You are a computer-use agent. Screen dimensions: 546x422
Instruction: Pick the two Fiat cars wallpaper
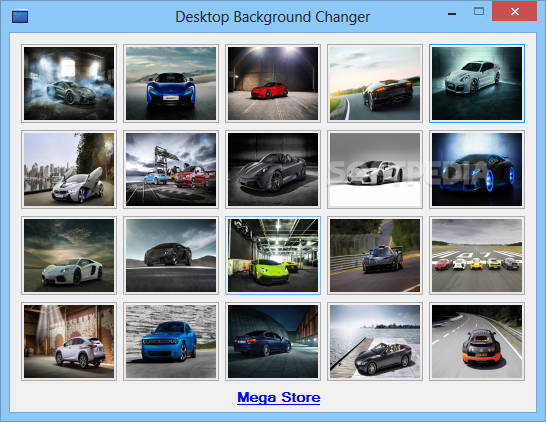pos(171,170)
